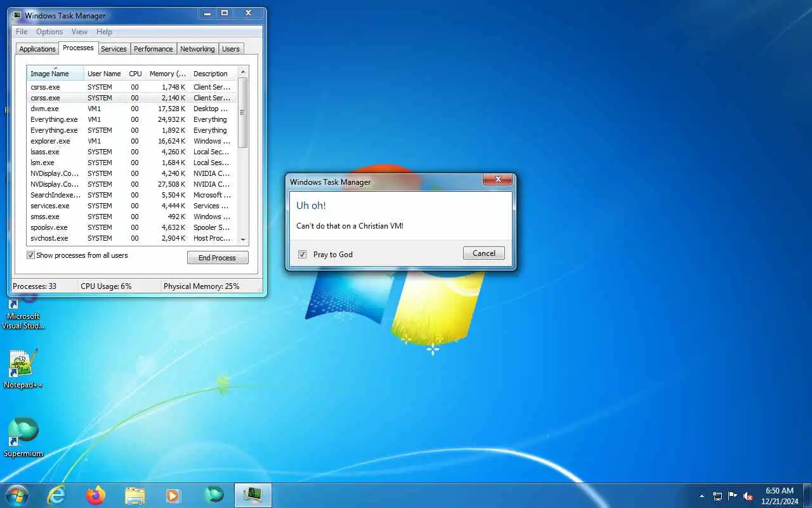Switch to the Performance tab
The image size is (812, 508).
[153, 49]
